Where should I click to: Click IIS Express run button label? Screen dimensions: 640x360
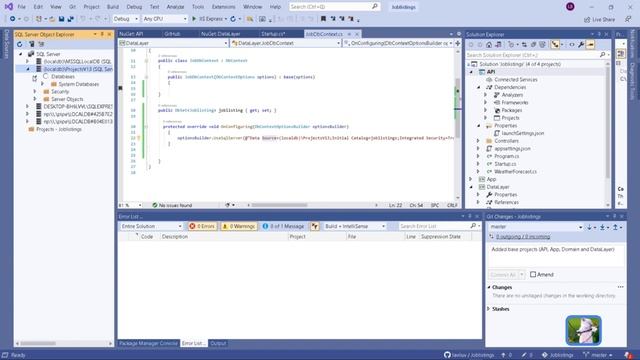[211, 19]
